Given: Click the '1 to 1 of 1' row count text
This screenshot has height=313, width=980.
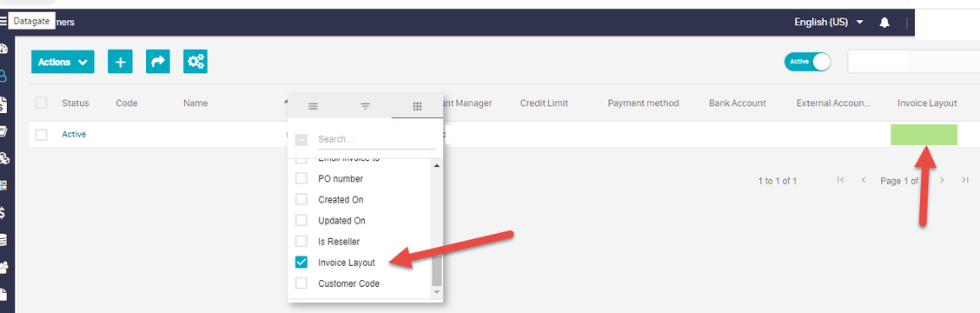Looking at the screenshot, I should [x=778, y=181].
